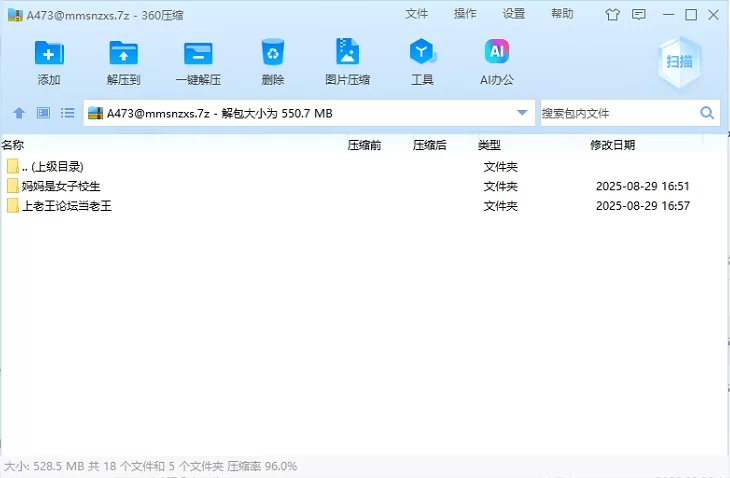Image resolution: width=730 pixels, height=478 pixels.
Task: Minimize the 360压缩 window
Action: (669, 15)
